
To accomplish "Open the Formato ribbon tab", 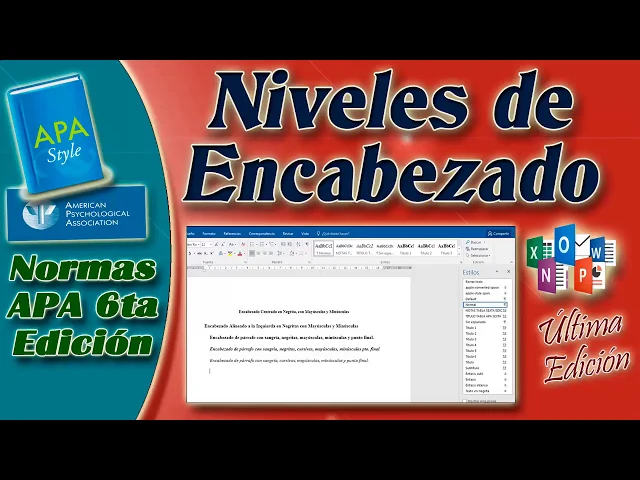I will click(x=209, y=233).
